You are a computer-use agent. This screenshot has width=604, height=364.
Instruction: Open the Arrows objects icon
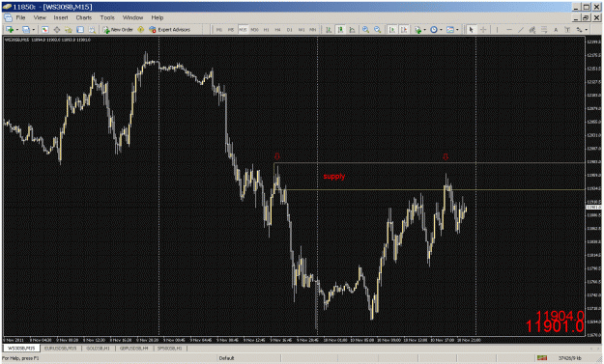579,30
